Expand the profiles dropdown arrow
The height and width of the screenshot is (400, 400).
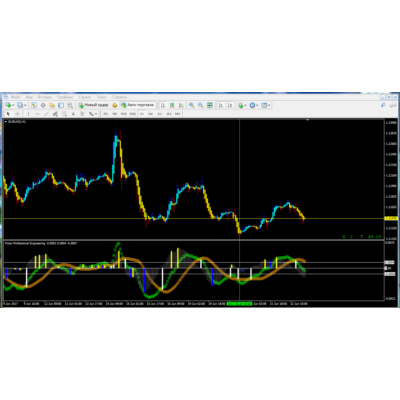25,105
